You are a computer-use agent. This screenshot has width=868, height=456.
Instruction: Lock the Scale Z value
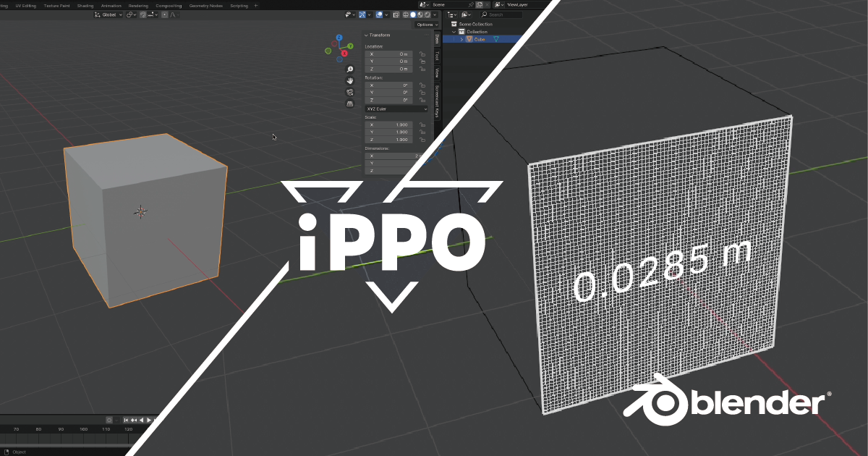[422, 139]
